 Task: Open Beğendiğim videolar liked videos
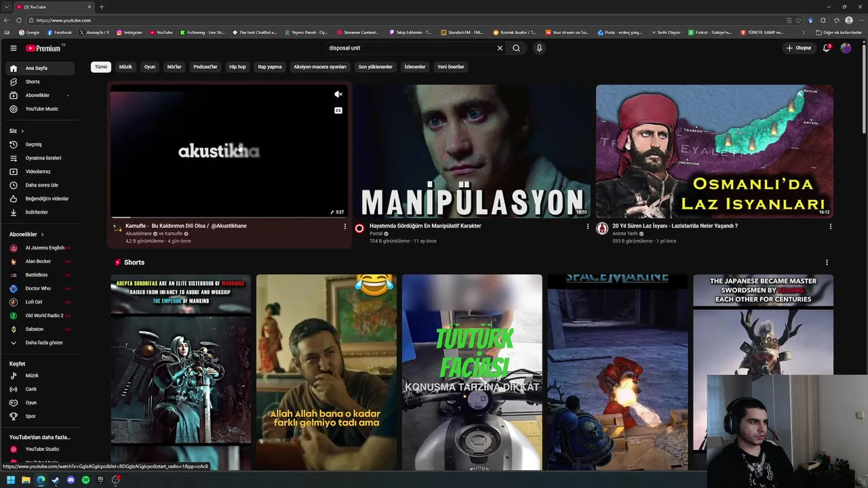point(40,199)
